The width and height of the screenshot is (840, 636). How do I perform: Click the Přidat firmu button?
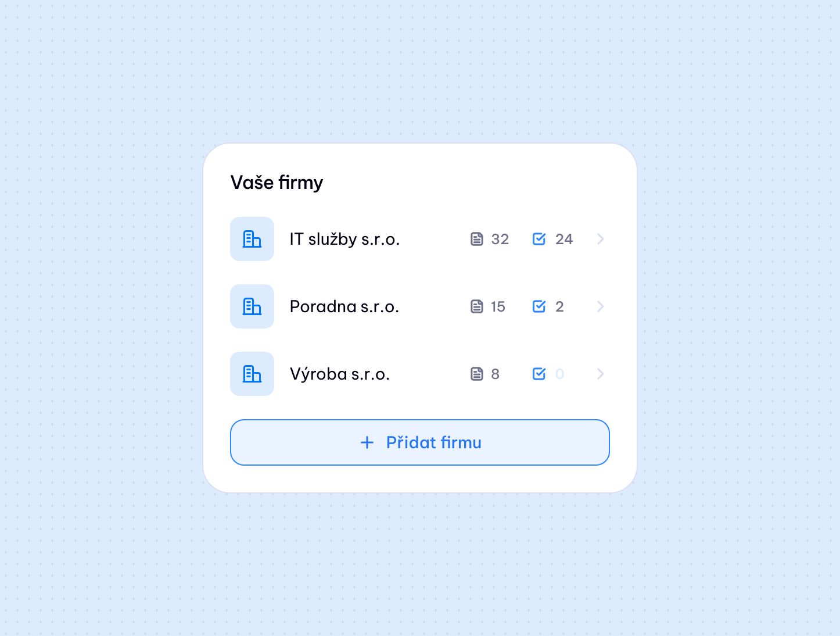pyautogui.click(x=420, y=442)
